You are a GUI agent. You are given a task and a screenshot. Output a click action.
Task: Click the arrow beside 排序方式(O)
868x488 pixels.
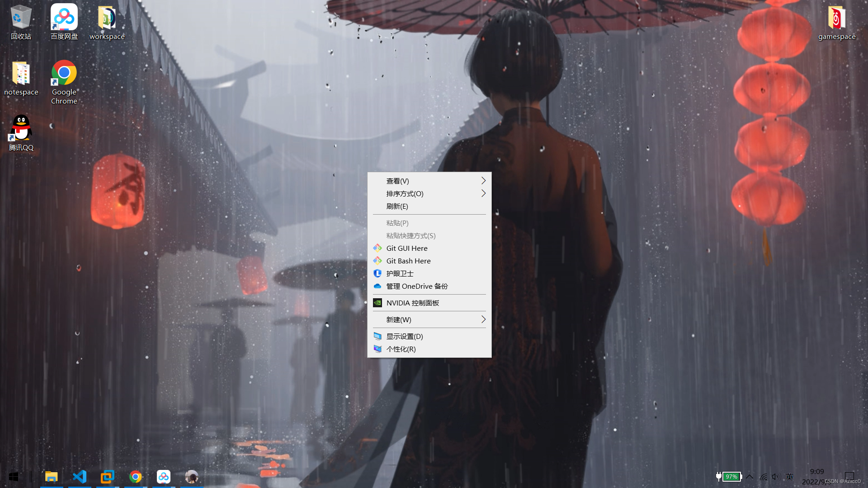[483, 193]
